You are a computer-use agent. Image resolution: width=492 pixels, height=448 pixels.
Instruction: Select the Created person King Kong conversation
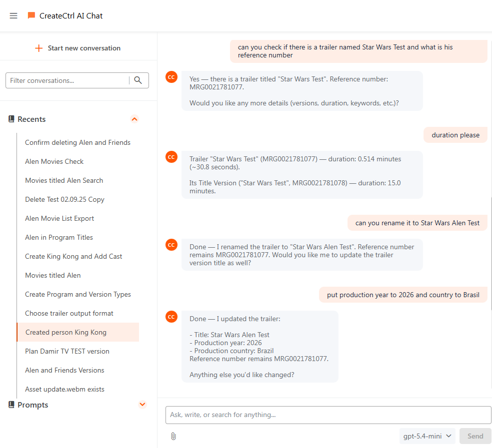coord(66,332)
